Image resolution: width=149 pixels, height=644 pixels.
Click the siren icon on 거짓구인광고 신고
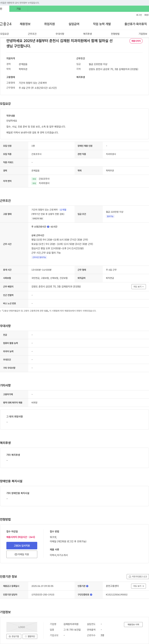(130, 576)
